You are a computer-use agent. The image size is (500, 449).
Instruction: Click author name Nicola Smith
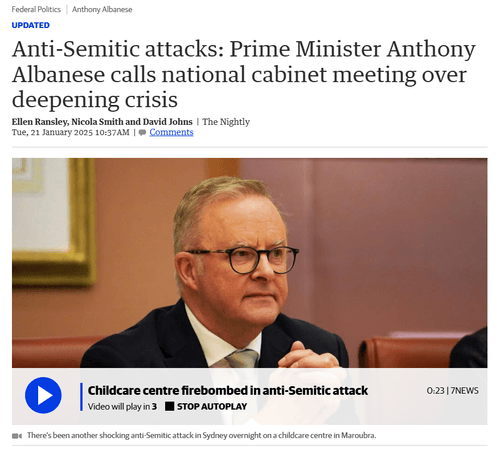point(97,122)
